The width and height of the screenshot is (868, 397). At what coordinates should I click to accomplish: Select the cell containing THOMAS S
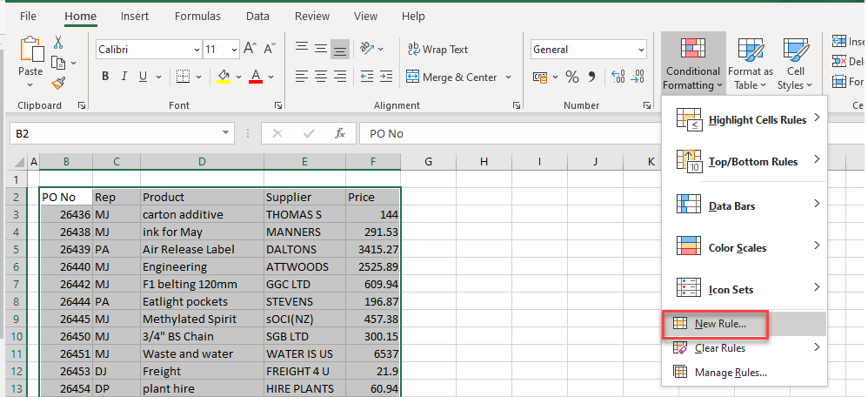[x=304, y=214]
